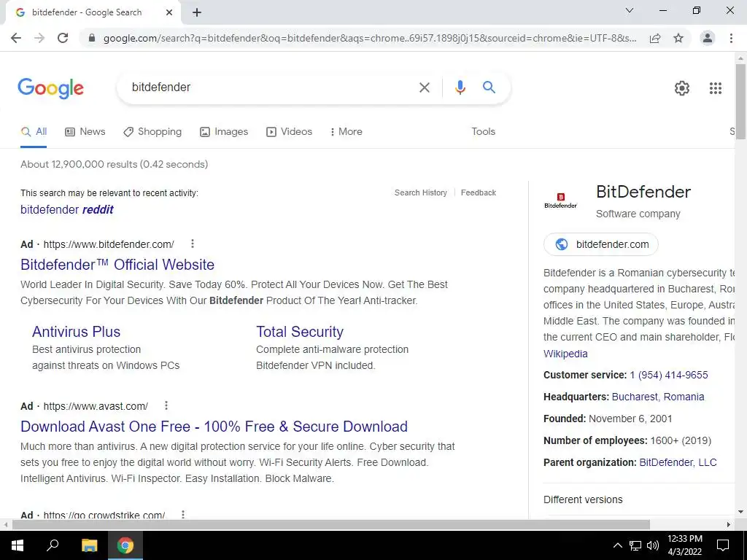Open the bitdefender reddit suggestion

(x=67, y=209)
